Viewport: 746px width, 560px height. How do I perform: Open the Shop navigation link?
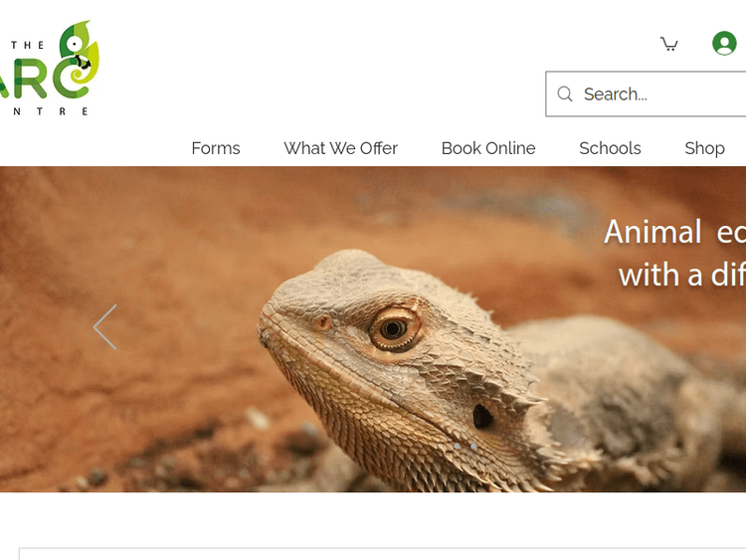pos(704,148)
